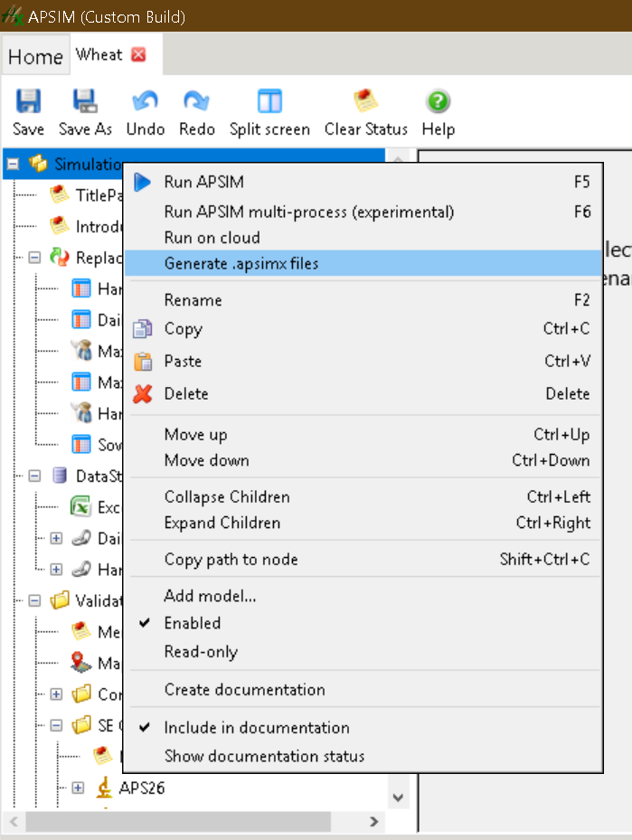This screenshot has width=632, height=840.
Task: Close the Wheat tab
Action: (x=138, y=54)
